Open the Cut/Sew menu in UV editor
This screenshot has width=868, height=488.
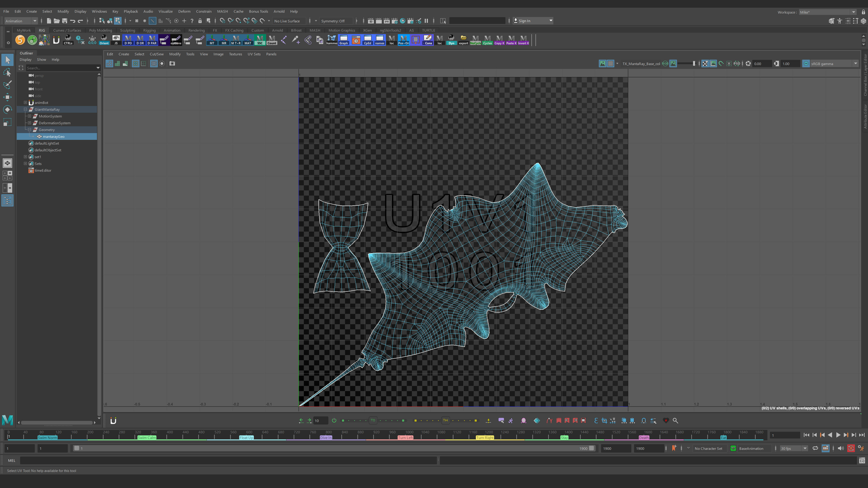coord(156,54)
